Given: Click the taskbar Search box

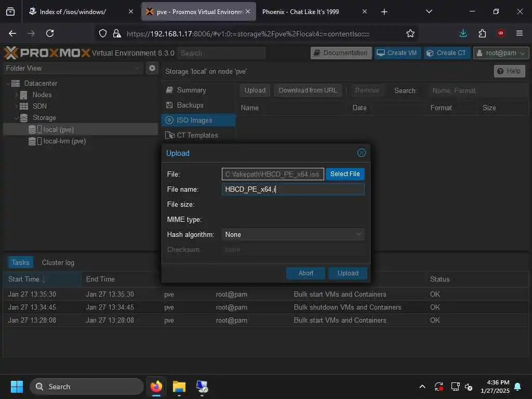Looking at the screenshot, I should click(x=87, y=387).
